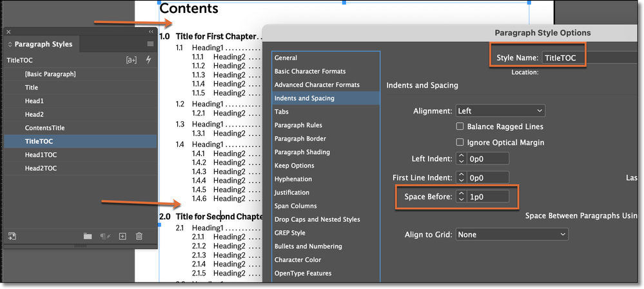The image size is (644, 289).
Task: Enable Balance Ragged Lines checkbox
Action: tap(460, 126)
